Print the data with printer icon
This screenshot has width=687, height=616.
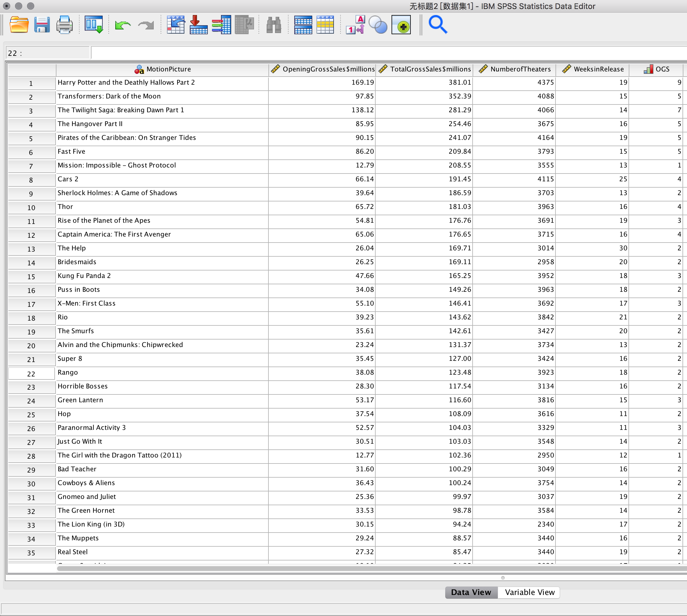pyautogui.click(x=64, y=25)
